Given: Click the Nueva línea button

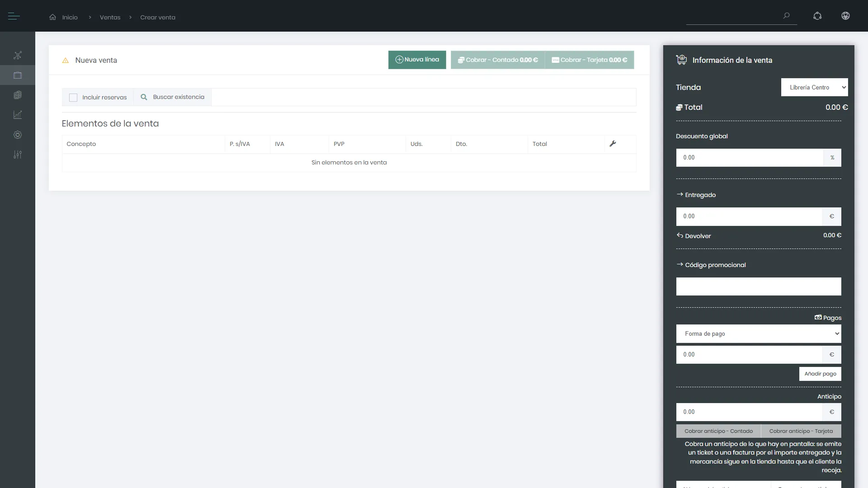Looking at the screenshot, I should (x=417, y=60).
